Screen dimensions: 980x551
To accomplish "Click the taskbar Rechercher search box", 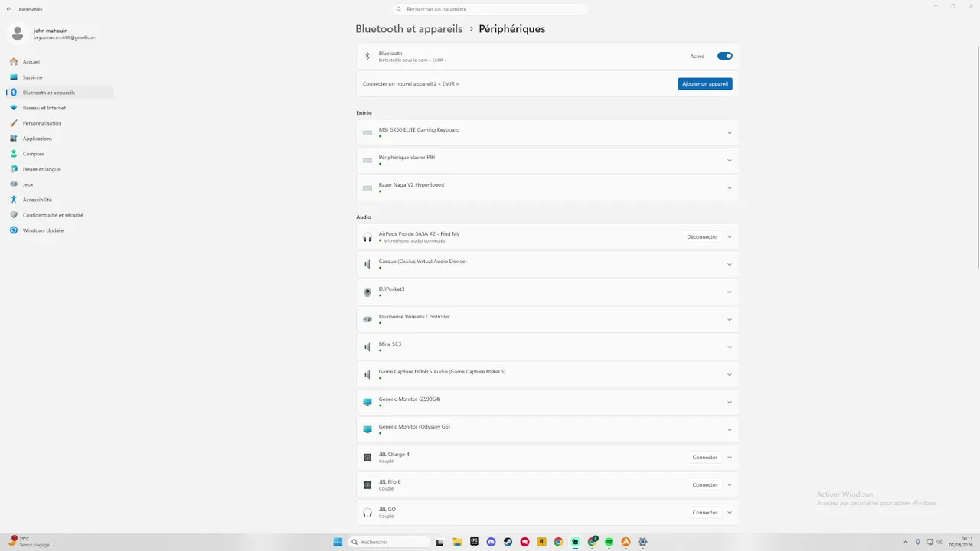I will pos(389,542).
